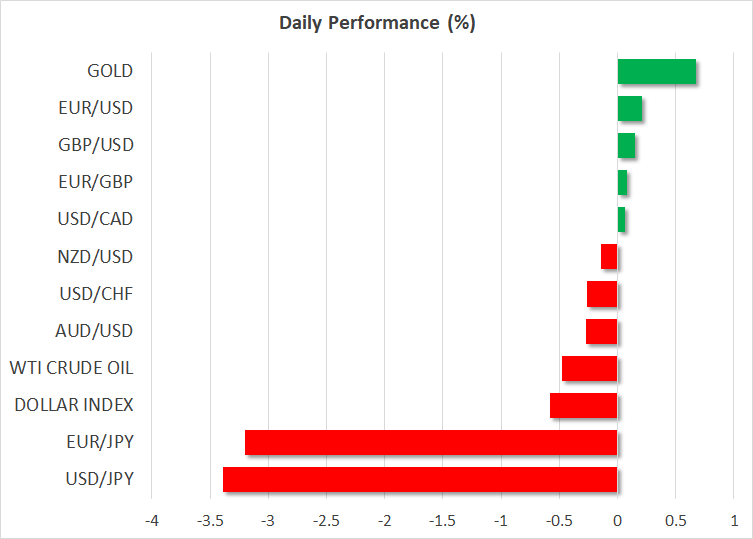Click the WTI CRUDE OIL label

[71, 368]
